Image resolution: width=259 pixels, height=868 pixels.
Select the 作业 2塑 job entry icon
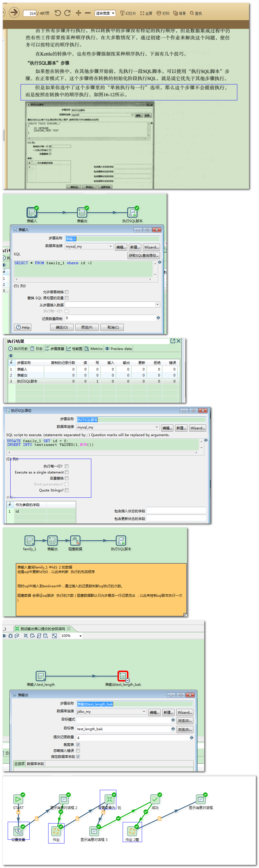(132, 831)
